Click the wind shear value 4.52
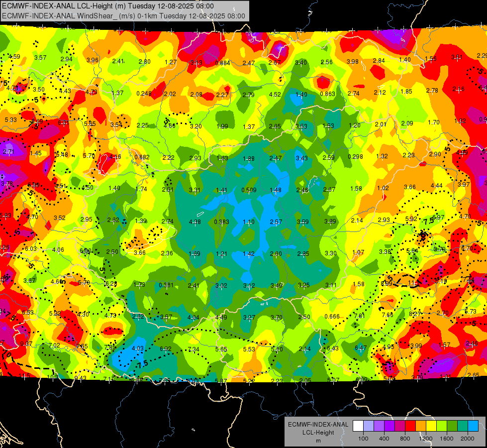This screenshot has width=487, height=448. point(275,94)
